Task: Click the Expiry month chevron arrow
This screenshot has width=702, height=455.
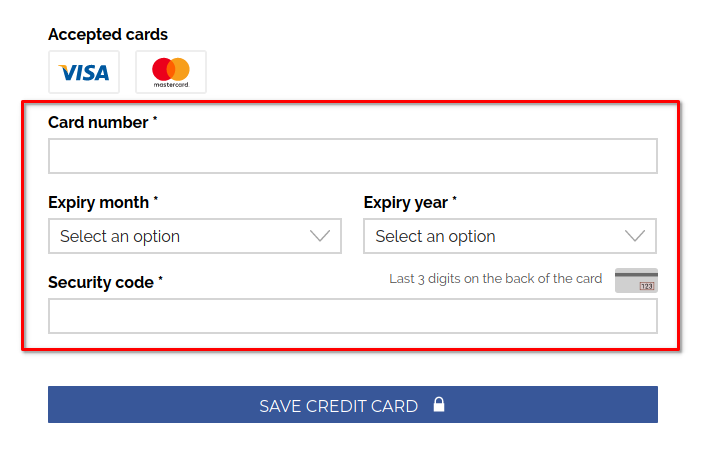Action: point(320,236)
